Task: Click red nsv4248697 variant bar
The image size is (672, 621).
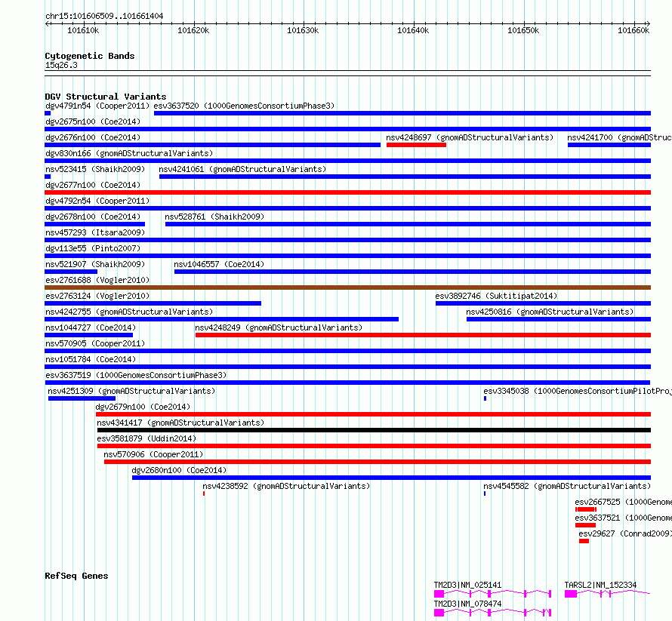Action: click(416, 145)
